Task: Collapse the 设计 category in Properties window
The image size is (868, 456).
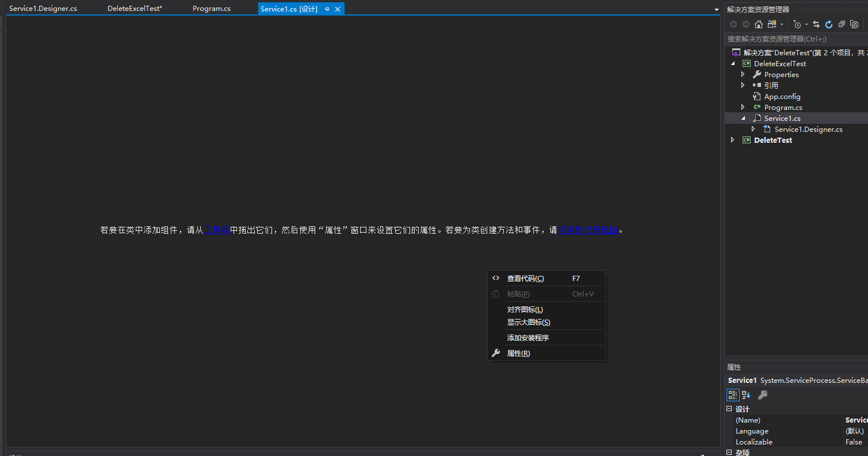Action: (729, 409)
